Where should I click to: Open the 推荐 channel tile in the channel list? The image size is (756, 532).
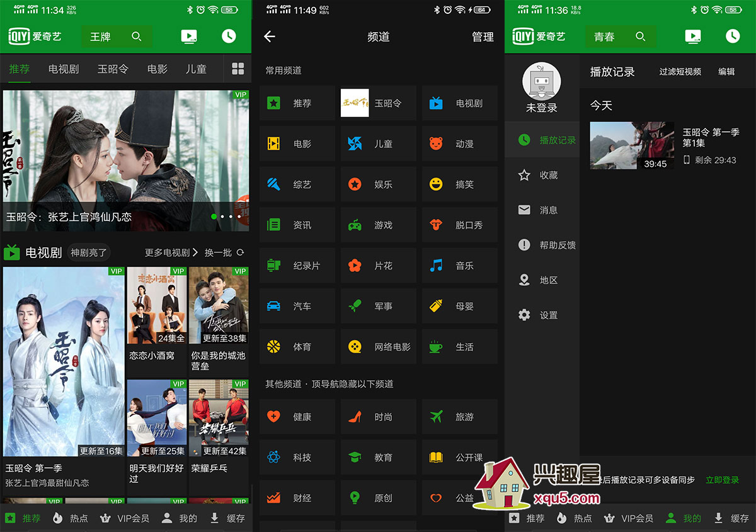(297, 103)
